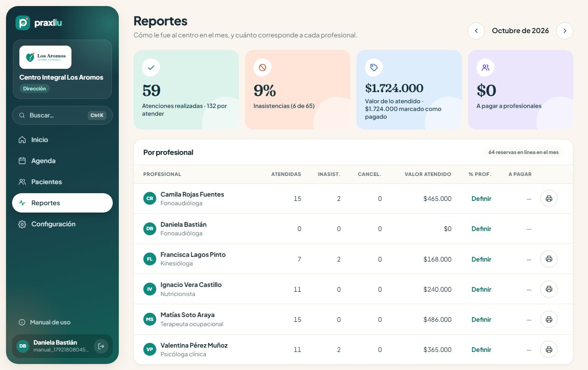Define percentage for Ignacio Vera Castillo
The height and width of the screenshot is (370, 588).
(481, 290)
